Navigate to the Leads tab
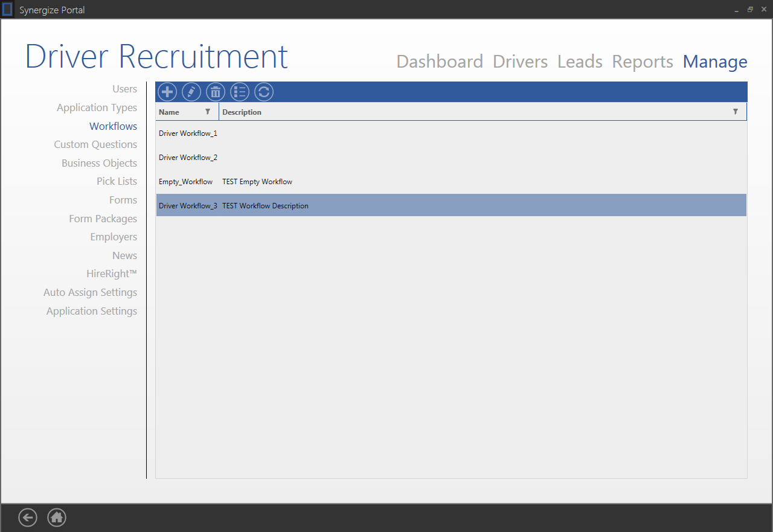773x532 pixels. coord(580,62)
